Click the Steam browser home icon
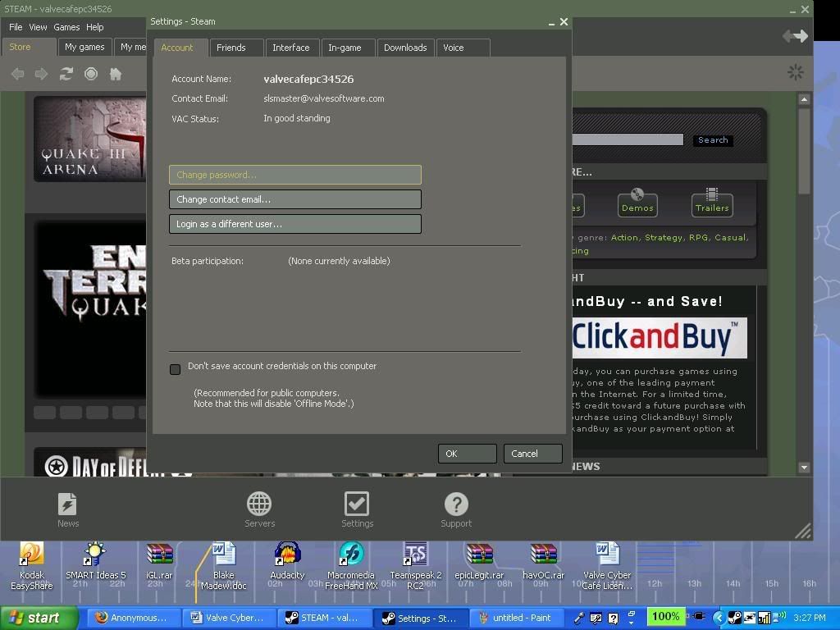This screenshot has height=630, width=840. [116, 74]
